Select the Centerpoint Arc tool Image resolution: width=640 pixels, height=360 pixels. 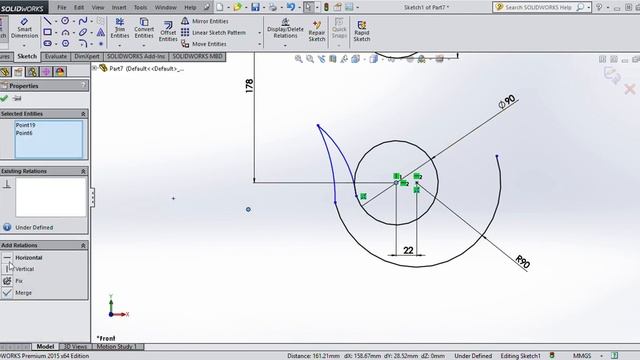coord(65,32)
